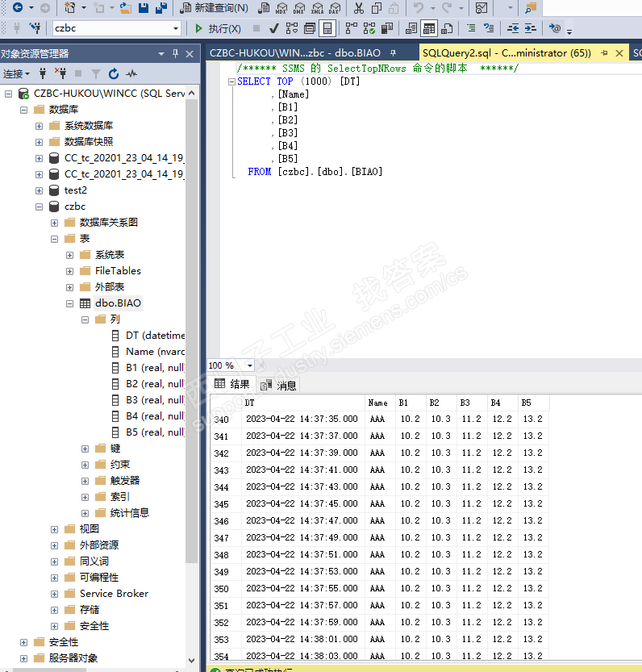The height and width of the screenshot is (672, 642).
Task: Click the DAX query icon
Action: coord(335,8)
